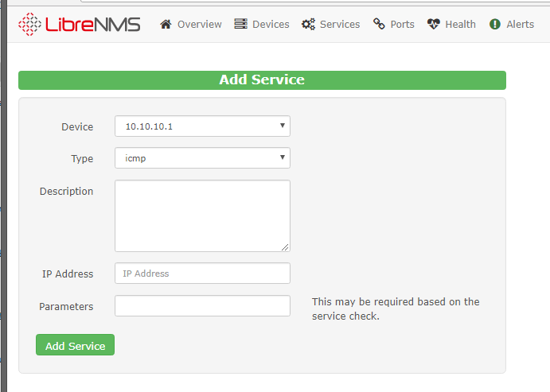Click the exclamation icon beside Alerts
The height and width of the screenshot is (392, 550).
495,24
